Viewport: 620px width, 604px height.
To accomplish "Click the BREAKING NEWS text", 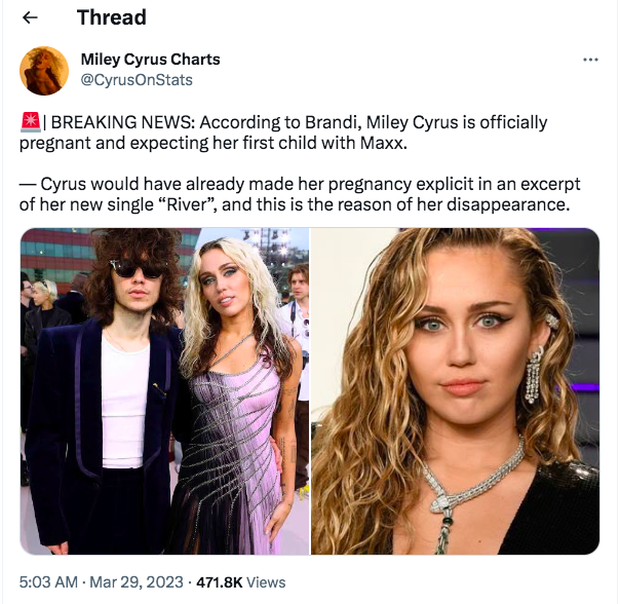I will point(122,122).
